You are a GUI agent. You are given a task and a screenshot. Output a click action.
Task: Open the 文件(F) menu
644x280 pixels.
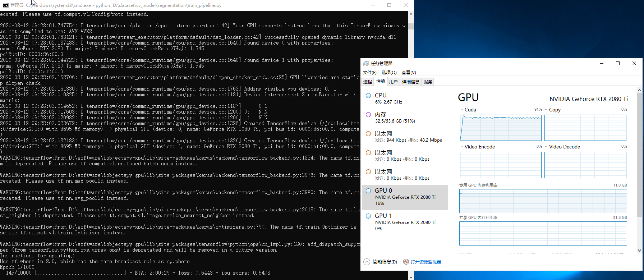[x=370, y=73]
